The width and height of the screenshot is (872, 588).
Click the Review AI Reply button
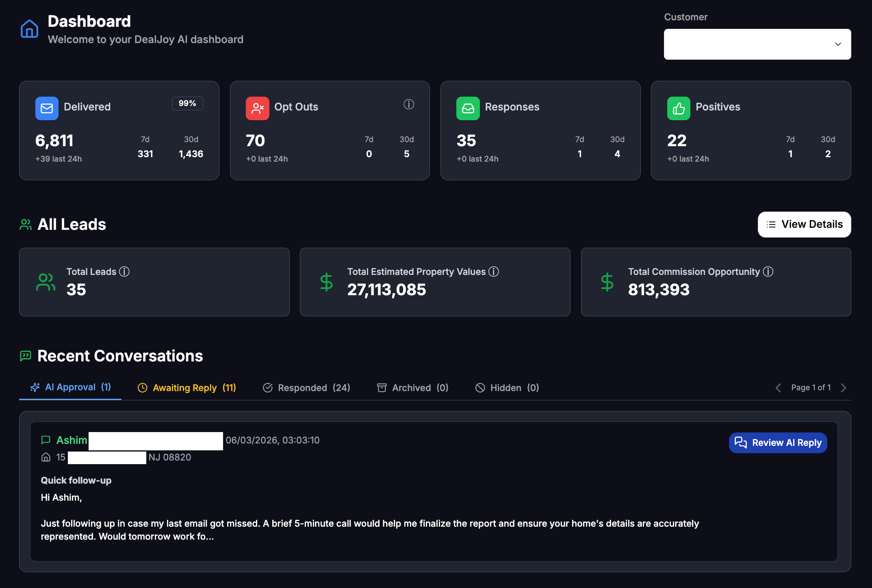coord(777,443)
